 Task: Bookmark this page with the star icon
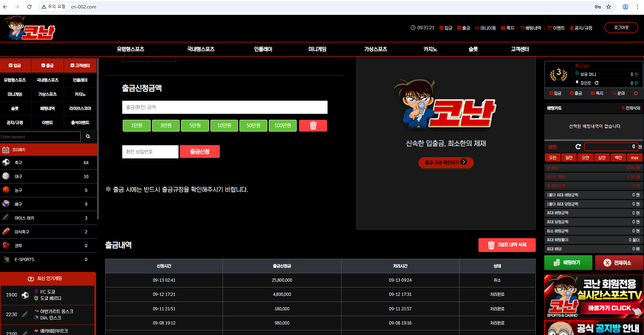click(609, 7)
